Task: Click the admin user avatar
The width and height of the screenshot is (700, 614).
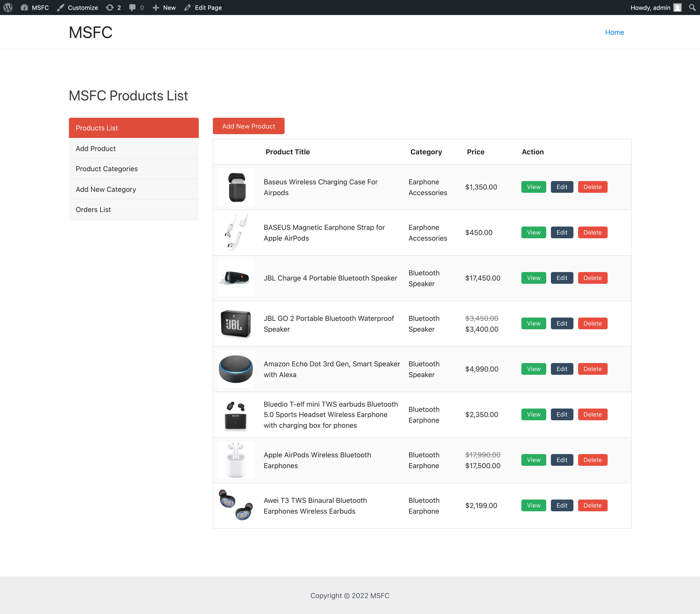Action: coord(677,8)
